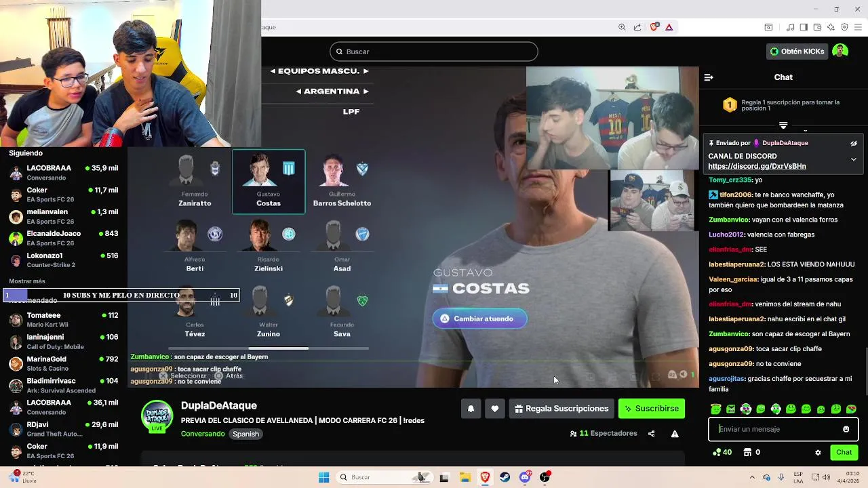Open Brave Shields lion icon
This screenshot has height=488, width=868.
(654, 27)
